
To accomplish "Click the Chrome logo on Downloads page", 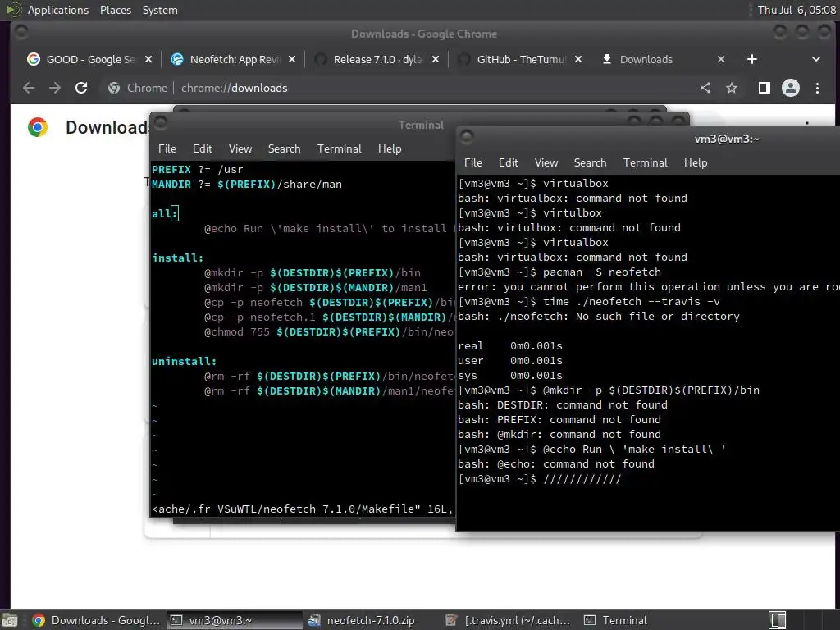I will [38, 127].
